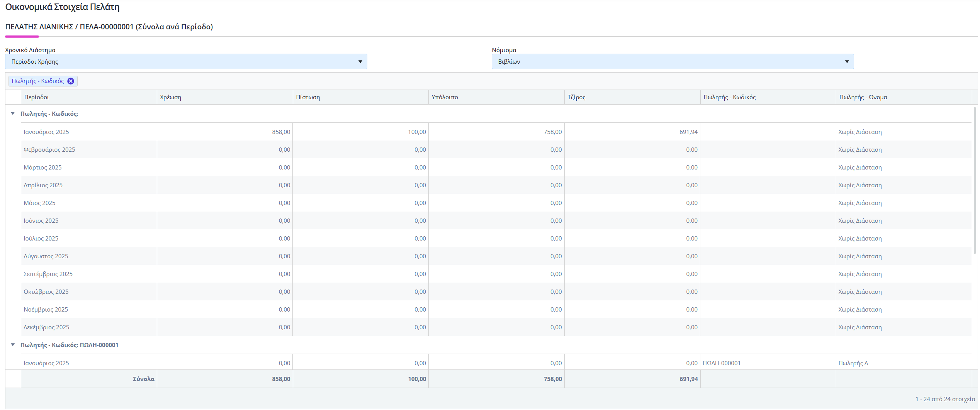Sort by Περίοδοι column header
Screen dimensions: 980x410
[x=89, y=97]
